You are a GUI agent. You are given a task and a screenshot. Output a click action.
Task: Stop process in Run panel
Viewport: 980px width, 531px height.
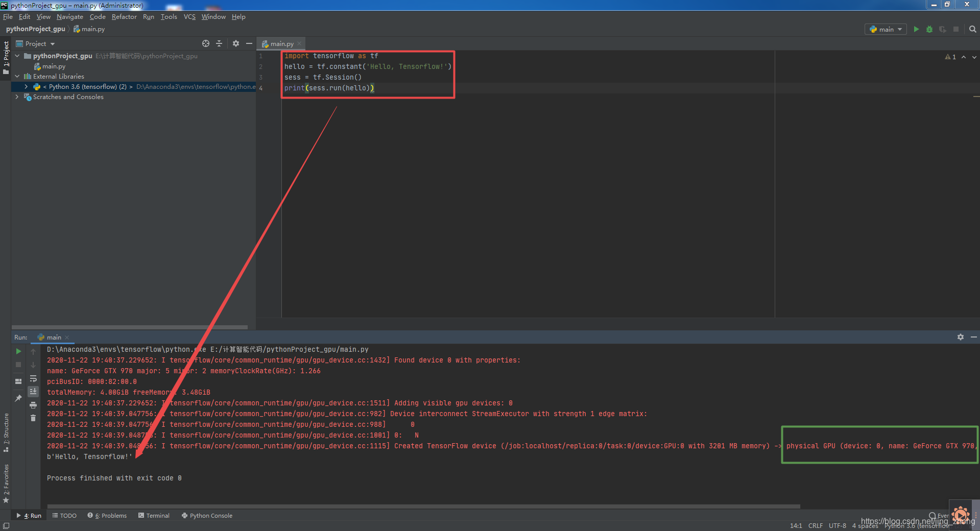point(18,365)
